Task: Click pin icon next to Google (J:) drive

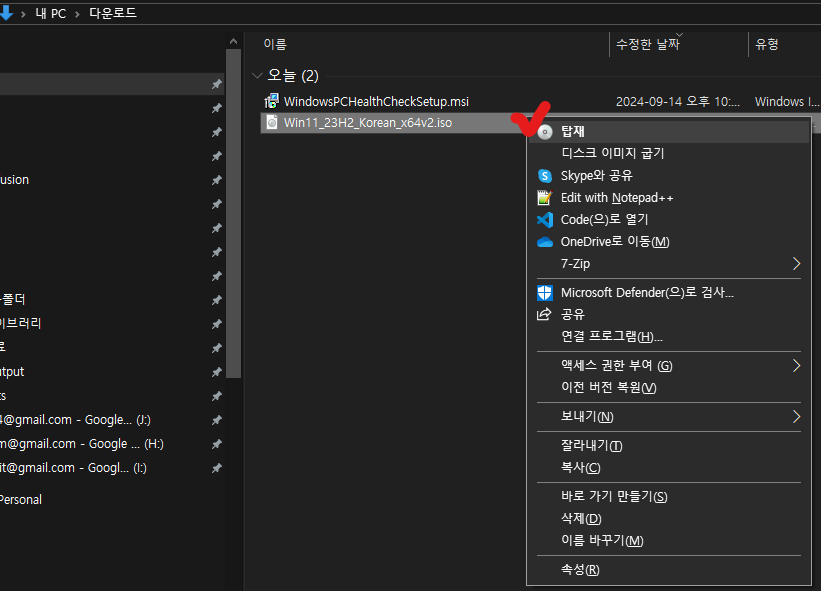Action: (x=217, y=420)
